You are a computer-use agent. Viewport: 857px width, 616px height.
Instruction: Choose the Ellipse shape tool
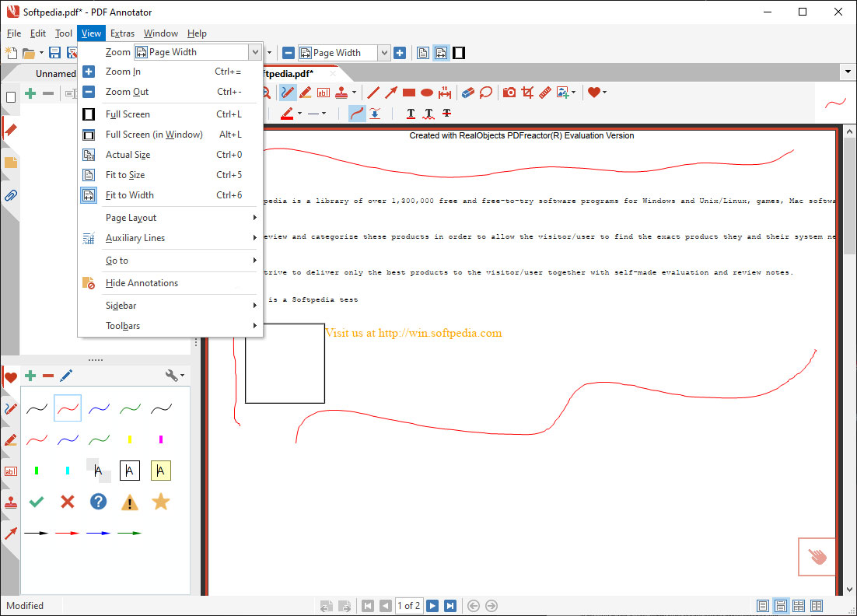427,93
